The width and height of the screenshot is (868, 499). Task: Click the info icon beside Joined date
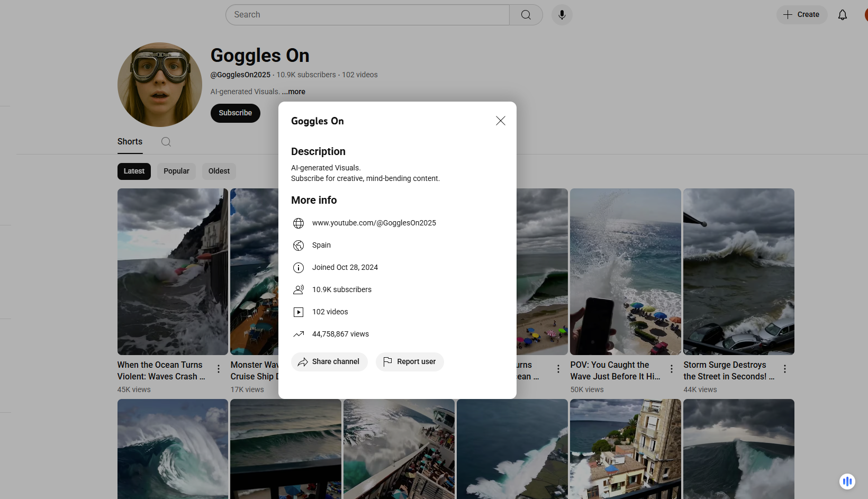click(x=299, y=268)
